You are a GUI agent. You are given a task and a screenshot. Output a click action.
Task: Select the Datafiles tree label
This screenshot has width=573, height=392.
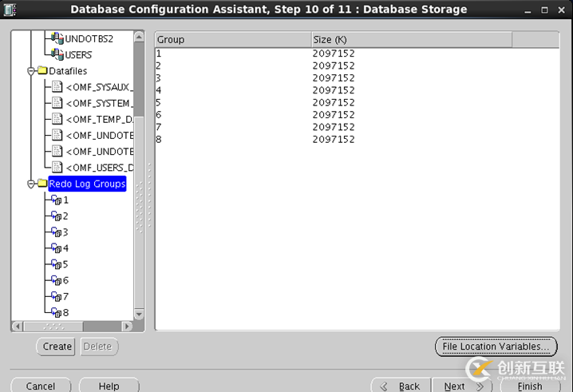pyautogui.click(x=68, y=71)
